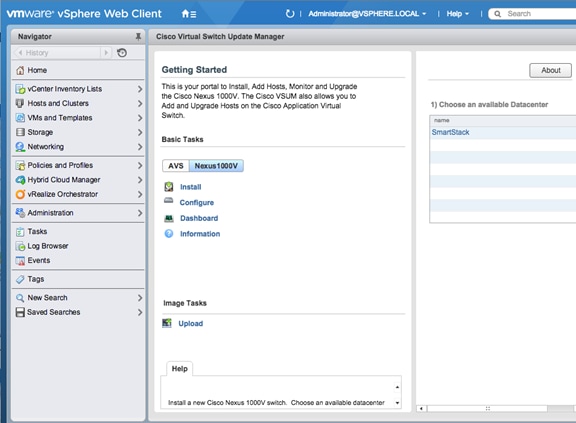Click horizontal scrollbar left arrow
The image size is (576, 423).
(x=421, y=408)
